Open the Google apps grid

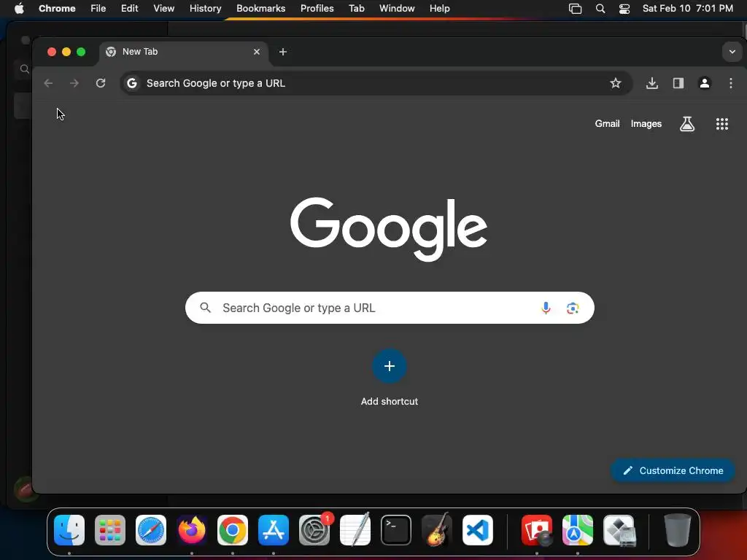pyautogui.click(x=722, y=124)
